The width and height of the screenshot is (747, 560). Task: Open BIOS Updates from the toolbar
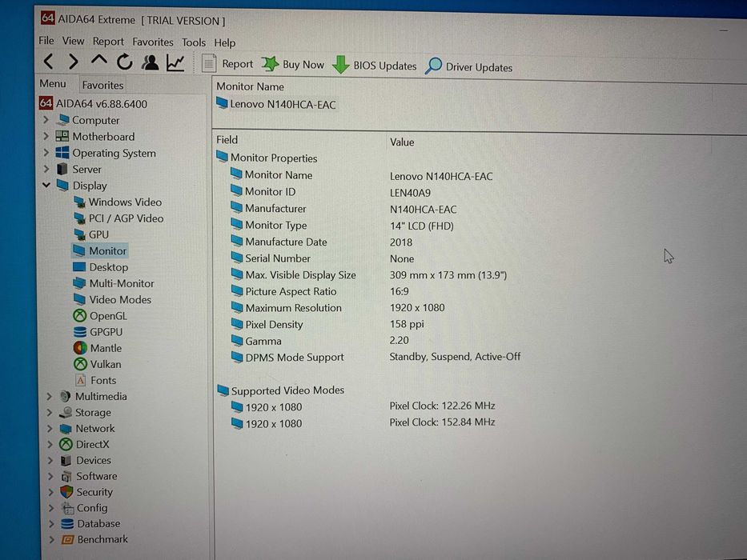coord(375,66)
